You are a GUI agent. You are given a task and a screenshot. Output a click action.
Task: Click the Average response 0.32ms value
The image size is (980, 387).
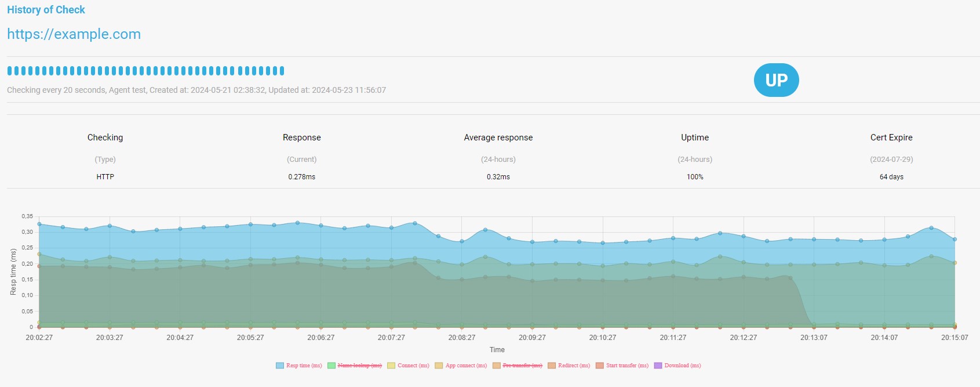click(x=498, y=177)
